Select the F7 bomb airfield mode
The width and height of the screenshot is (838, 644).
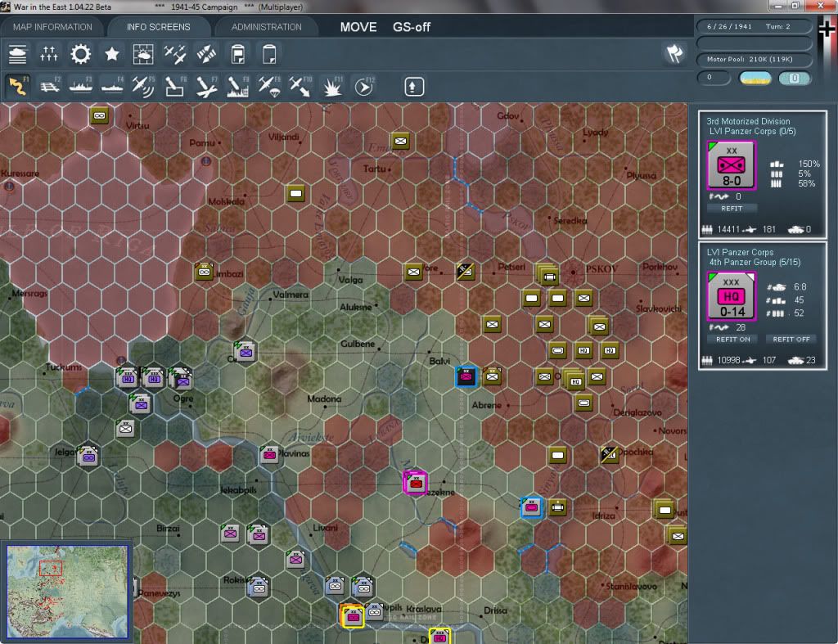[206, 87]
